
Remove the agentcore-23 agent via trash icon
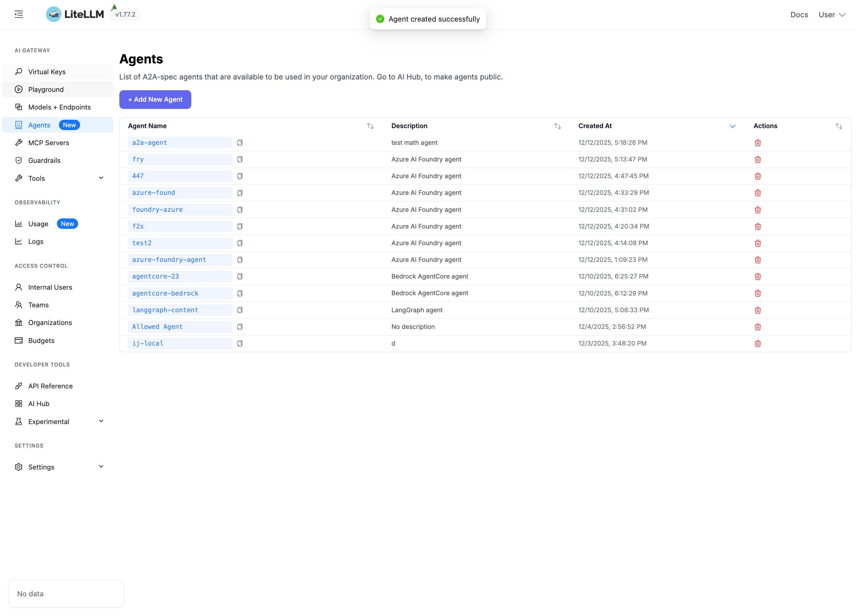(758, 277)
